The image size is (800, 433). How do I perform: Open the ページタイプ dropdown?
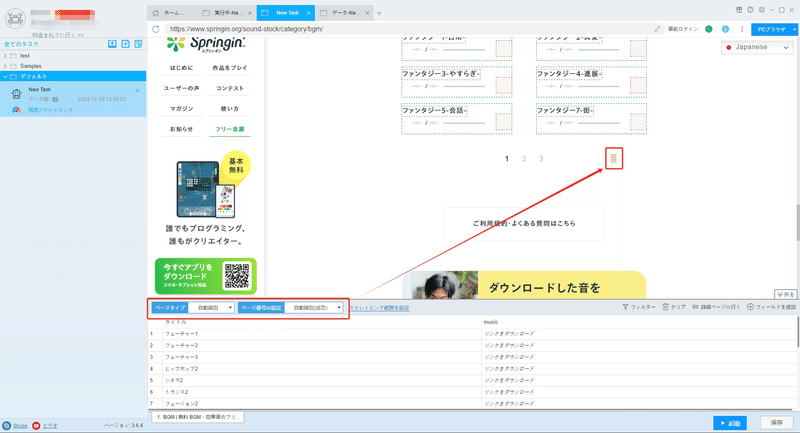(x=211, y=308)
